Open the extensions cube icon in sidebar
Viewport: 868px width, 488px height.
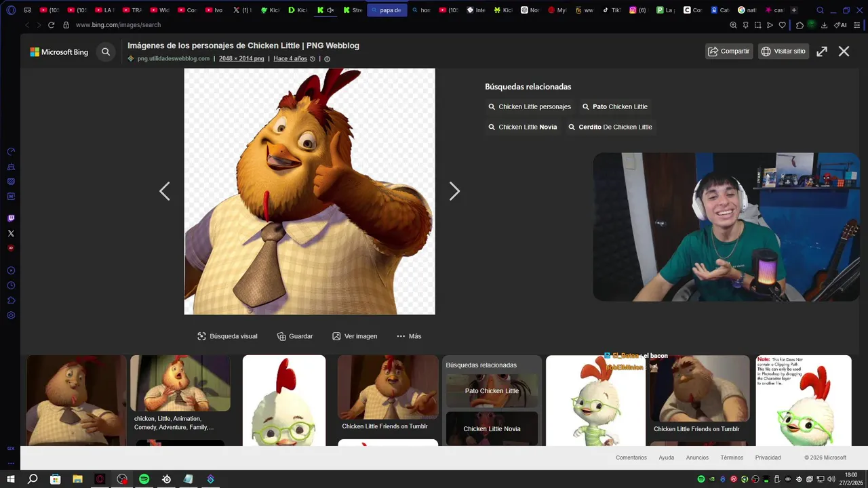(x=11, y=300)
